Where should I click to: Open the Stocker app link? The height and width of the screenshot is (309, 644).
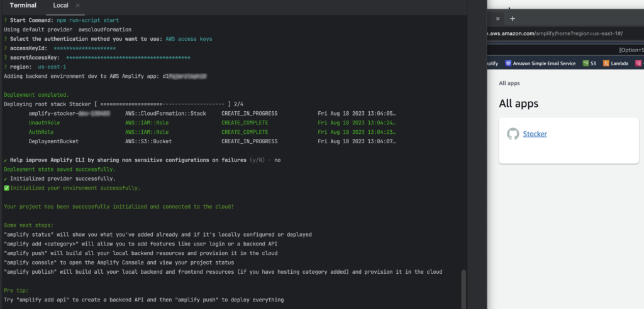[x=535, y=134]
